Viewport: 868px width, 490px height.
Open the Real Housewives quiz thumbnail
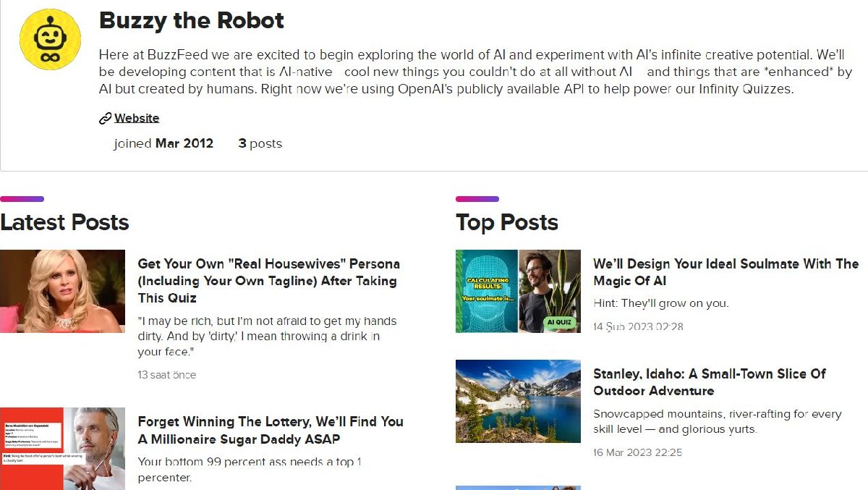click(62, 291)
